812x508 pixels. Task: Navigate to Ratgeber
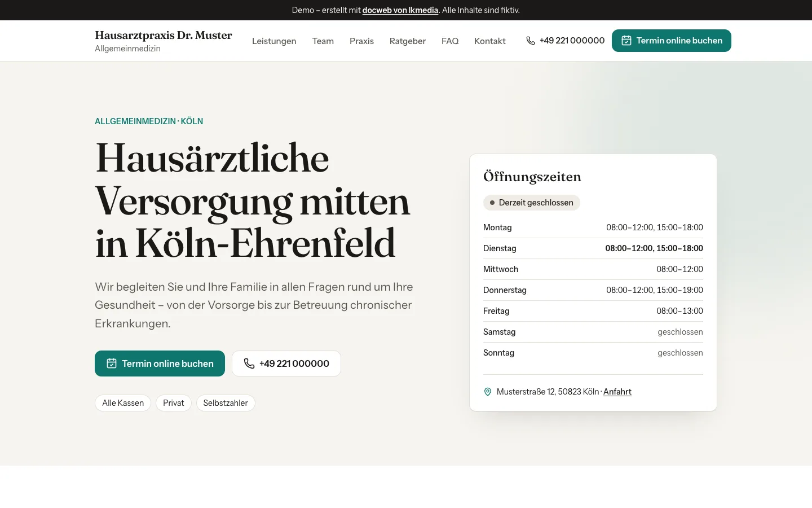(408, 41)
